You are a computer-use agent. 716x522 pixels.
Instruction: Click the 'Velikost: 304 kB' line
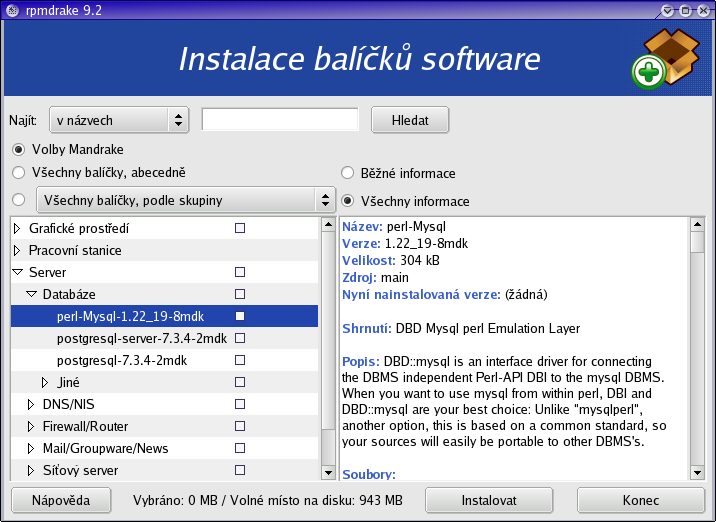(391, 260)
